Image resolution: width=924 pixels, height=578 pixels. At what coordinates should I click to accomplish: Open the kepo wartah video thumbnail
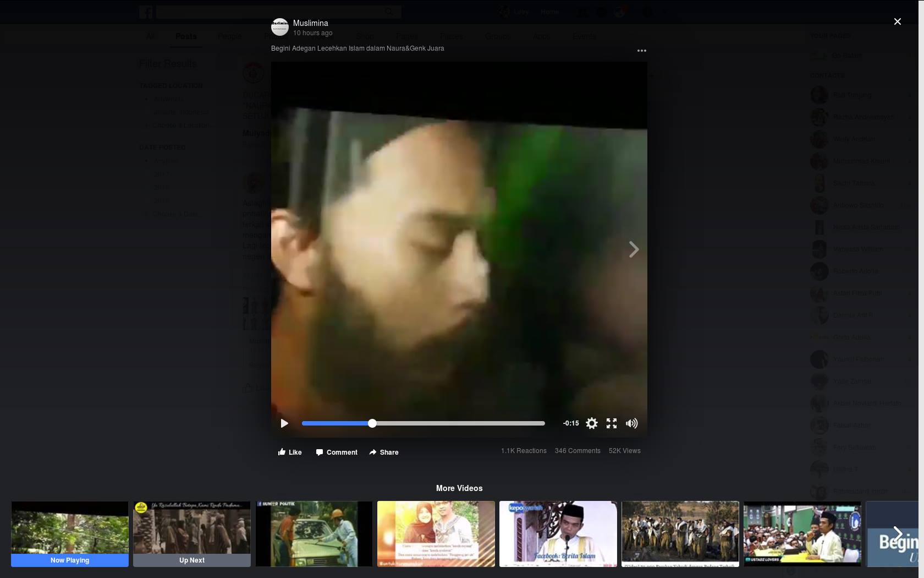pyautogui.click(x=558, y=533)
